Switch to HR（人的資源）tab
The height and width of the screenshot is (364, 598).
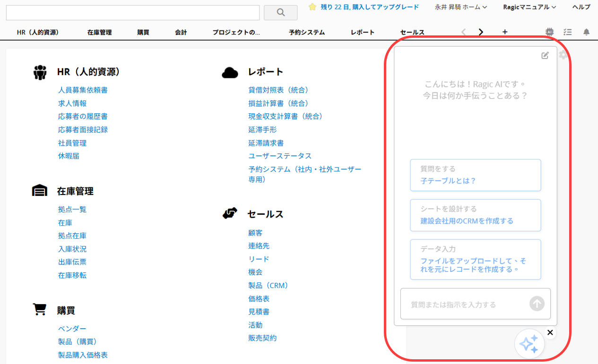38,32
